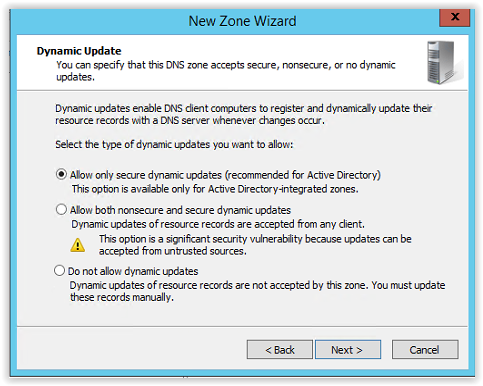Click the Dynamic Update heading

pyautogui.click(x=79, y=51)
